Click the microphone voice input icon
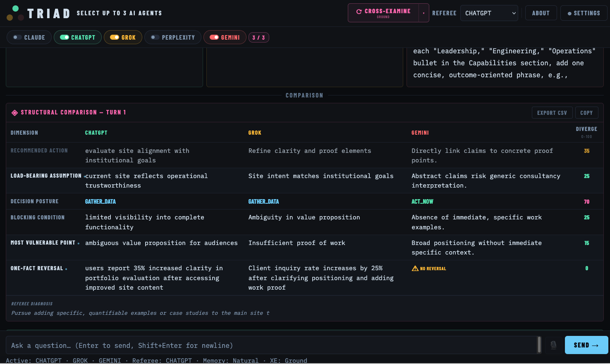 pyautogui.click(x=553, y=345)
